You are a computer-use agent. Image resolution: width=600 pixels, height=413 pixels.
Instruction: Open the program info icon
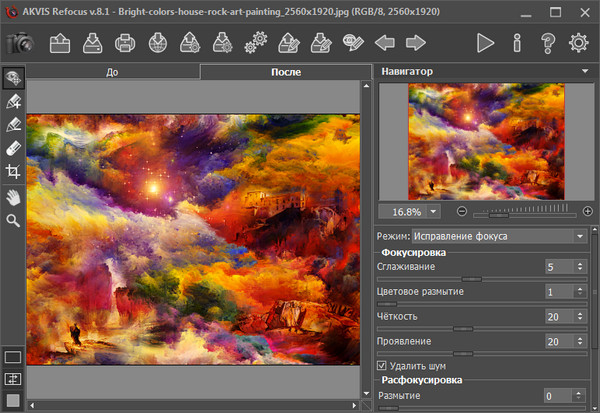coord(517,43)
